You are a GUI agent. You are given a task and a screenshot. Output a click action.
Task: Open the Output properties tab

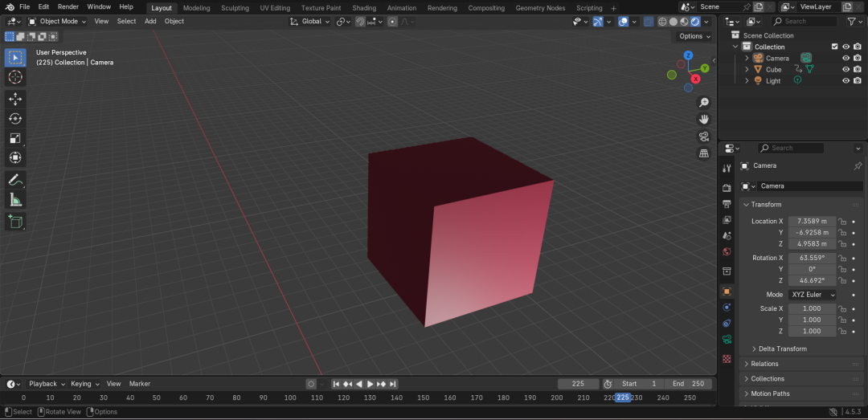727,204
